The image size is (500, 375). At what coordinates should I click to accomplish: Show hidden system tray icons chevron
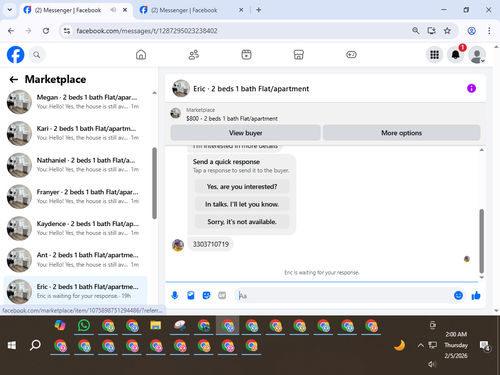421,345
